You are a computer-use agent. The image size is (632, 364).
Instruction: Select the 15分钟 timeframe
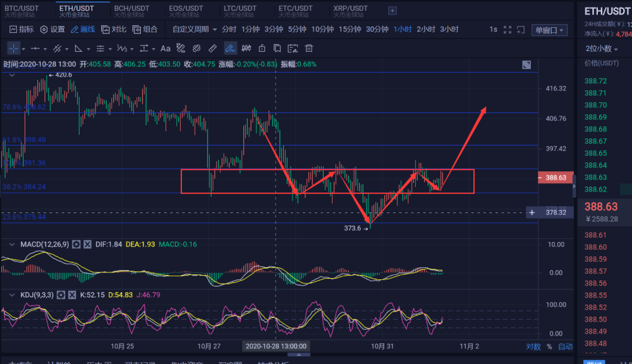click(350, 30)
